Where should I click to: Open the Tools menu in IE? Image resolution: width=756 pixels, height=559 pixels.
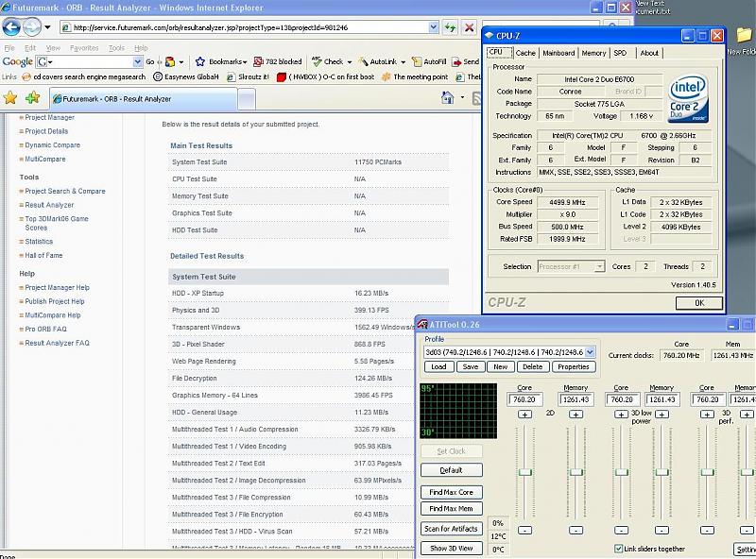click(116, 48)
